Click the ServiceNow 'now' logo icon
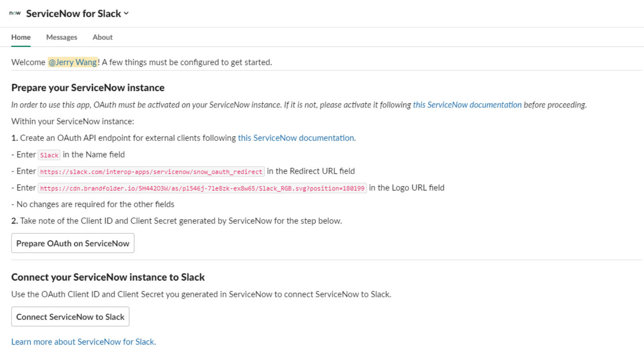644x353 pixels. click(15, 13)
